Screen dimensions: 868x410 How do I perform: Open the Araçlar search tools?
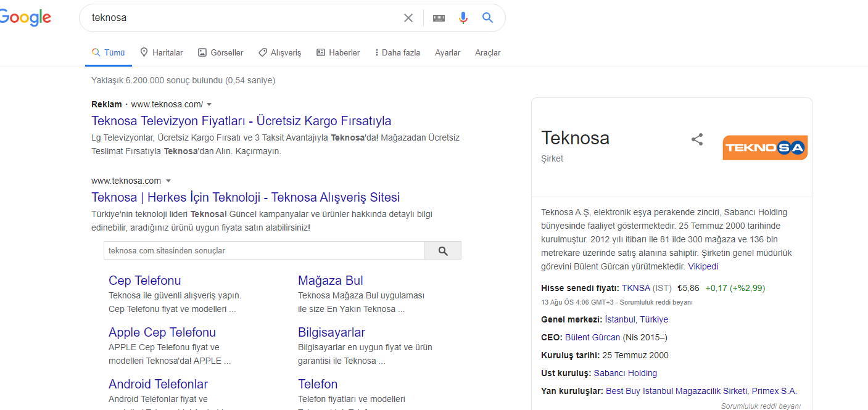[488, 53]
